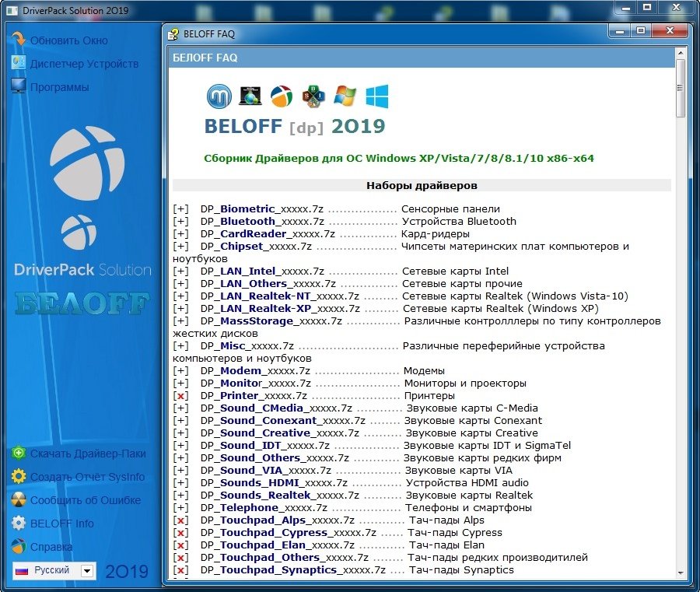The image size is (700, 592).
Task: Click the DP_Sound_VIA pack name
Action: (266, 471)
